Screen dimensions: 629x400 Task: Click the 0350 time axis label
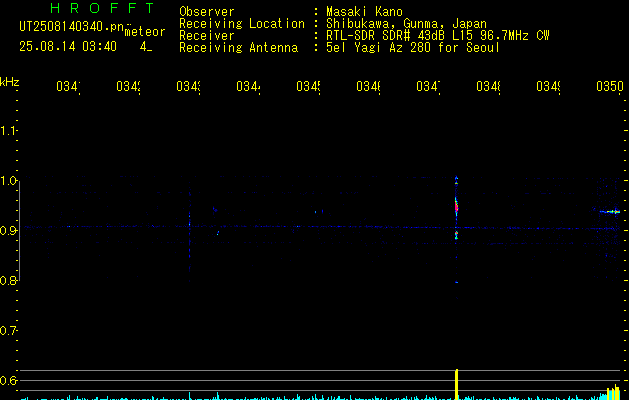click(610, 86)
